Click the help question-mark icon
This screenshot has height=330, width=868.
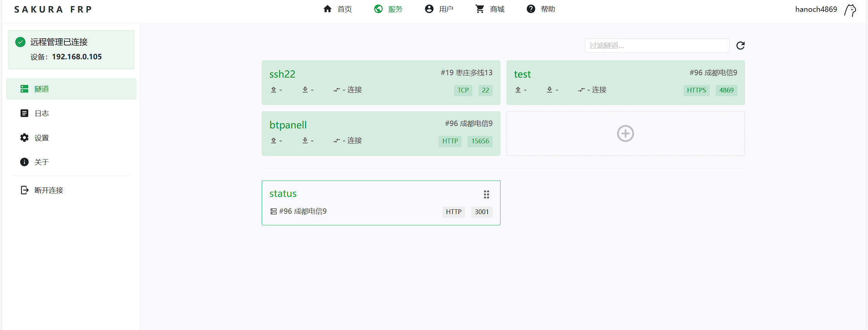point(530,9)
